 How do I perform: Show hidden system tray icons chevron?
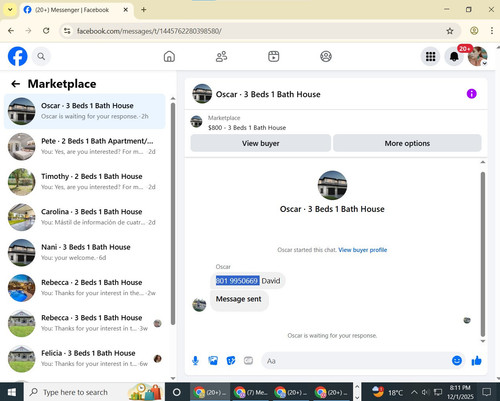[414, 392]
